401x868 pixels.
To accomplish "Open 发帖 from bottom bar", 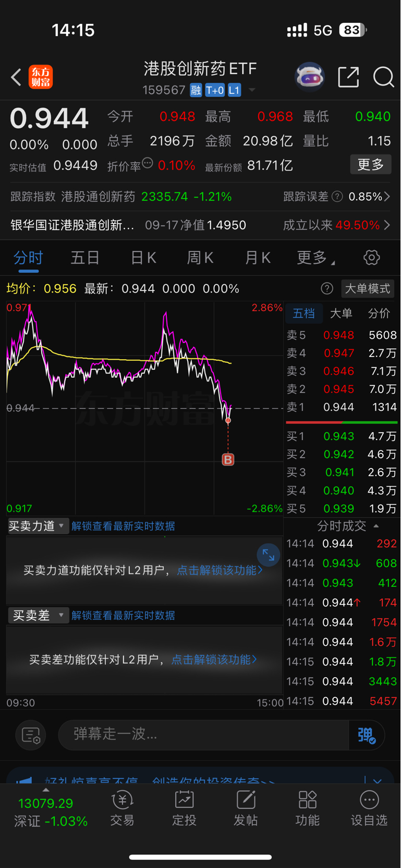I will point(246,809).
